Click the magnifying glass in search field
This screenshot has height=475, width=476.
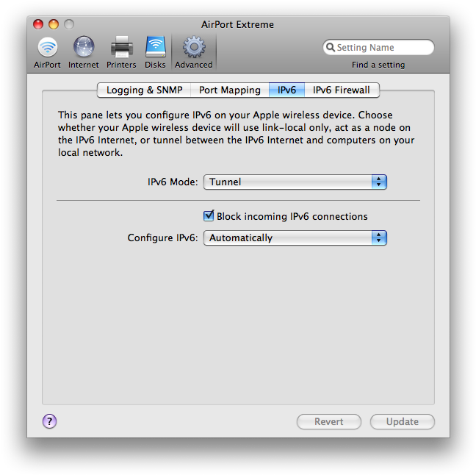pos(331,47)
